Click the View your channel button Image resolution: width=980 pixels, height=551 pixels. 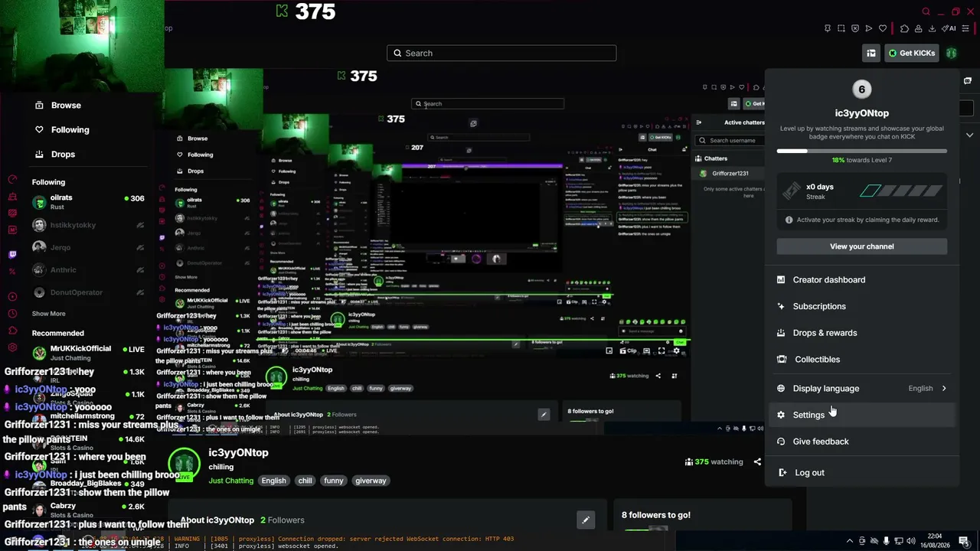[862, 246]
